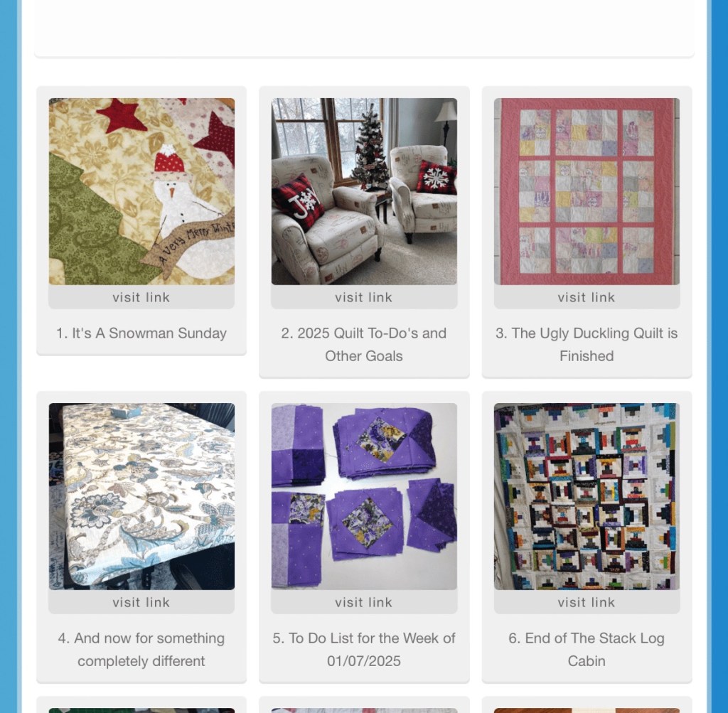Viewport: 728px width, 713px height.
Task: Click visit link under log cabin quilt
Action: pyautogui.click(x=587, y=602)
